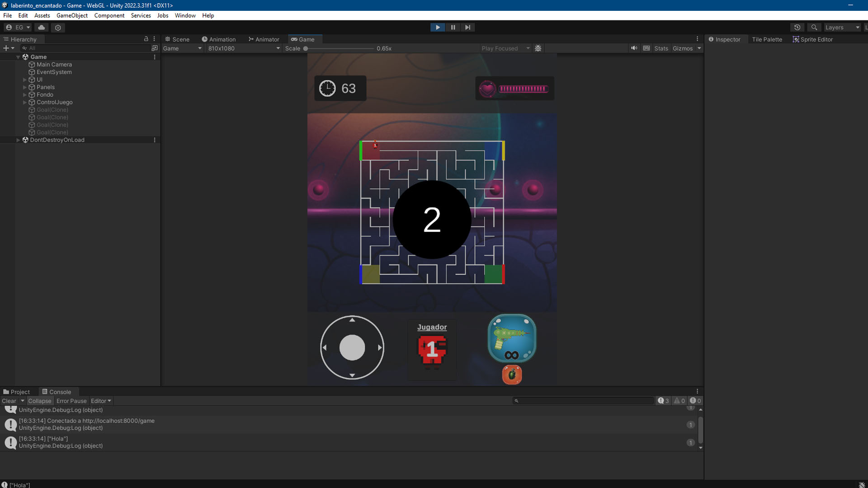Open the 810x1080 resolution dropdown
Screen dimensions: 868x488
(x=244, y=48)
